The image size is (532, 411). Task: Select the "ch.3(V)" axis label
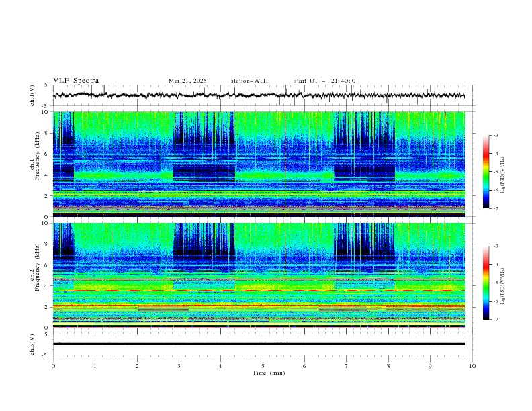(32, 345)
